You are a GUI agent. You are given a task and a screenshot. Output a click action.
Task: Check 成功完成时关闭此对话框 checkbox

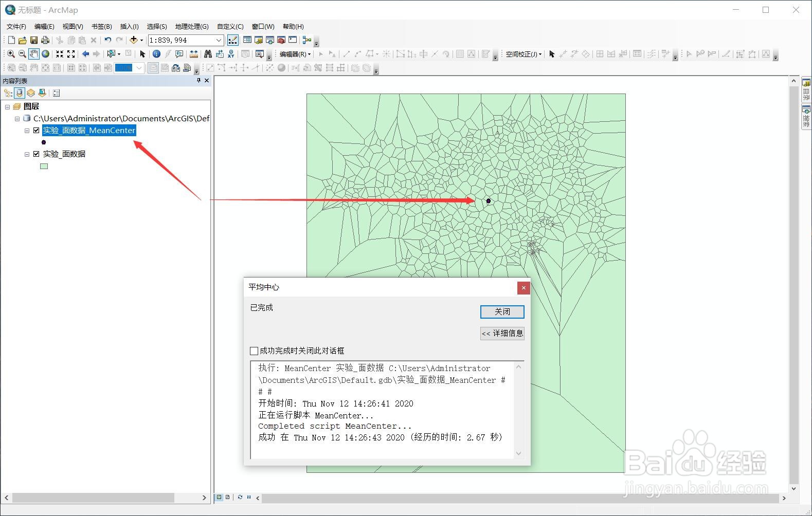254,351
